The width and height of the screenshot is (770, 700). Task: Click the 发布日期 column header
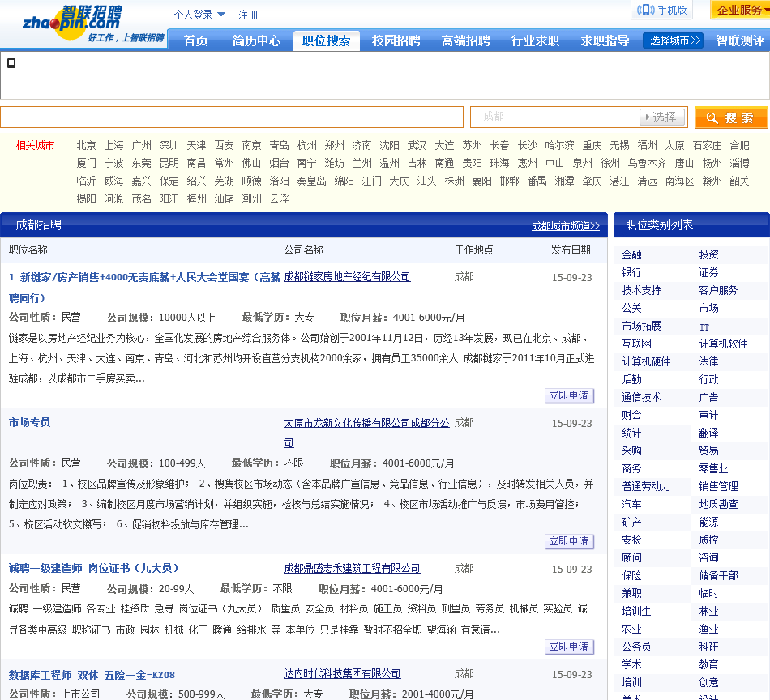[571, 250]
